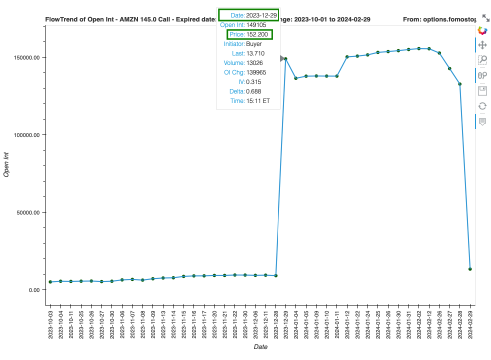Click the Date x-axis title

(x=260, y=347)
